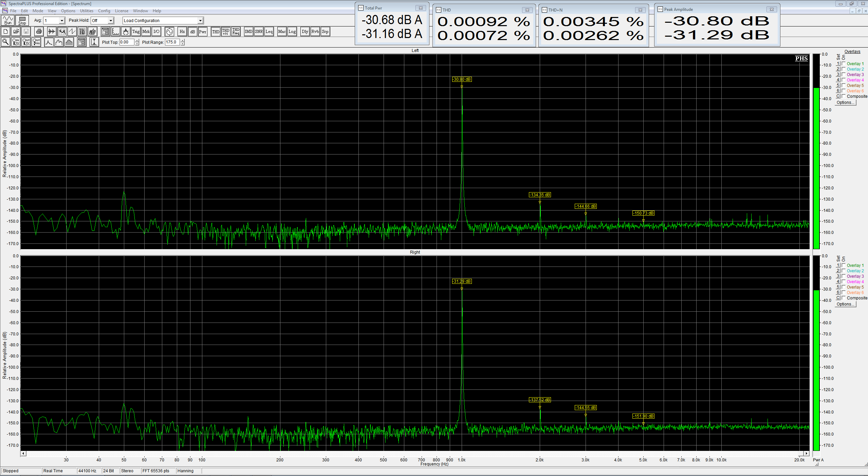Enable Overlay 6 checkbox in Left panel
Screen dimensions: 868x476
844,91
